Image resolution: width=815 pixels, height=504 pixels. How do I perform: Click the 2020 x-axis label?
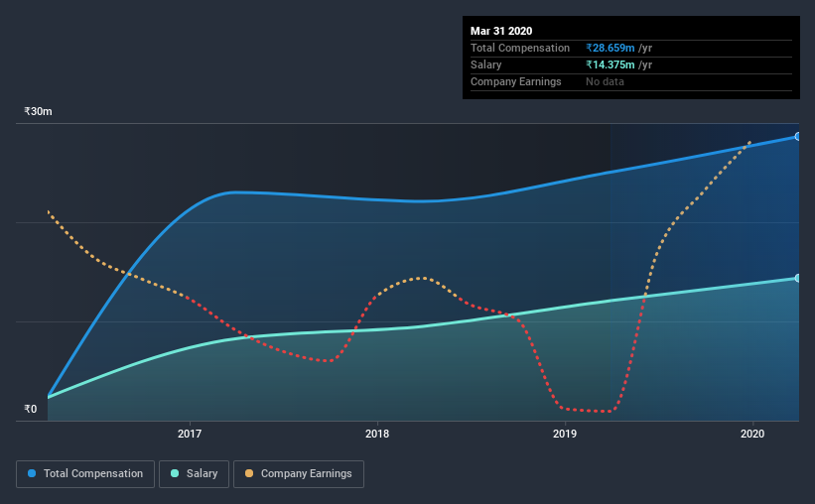point(752,434)
